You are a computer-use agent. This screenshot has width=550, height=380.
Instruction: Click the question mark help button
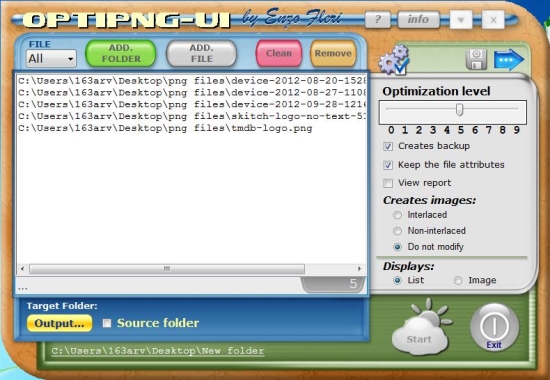point(378,19)
